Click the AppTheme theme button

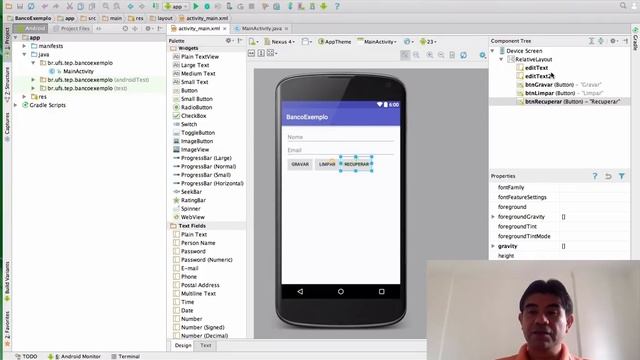tap(335, 42)
